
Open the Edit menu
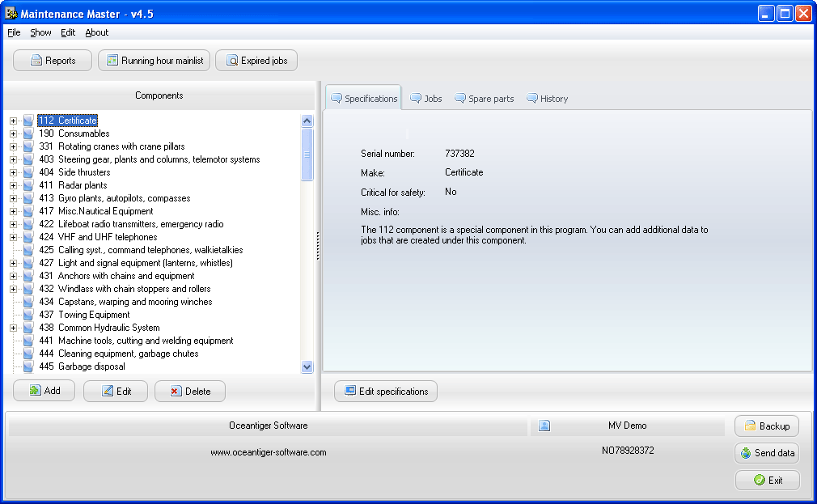[x=68, y=32]
